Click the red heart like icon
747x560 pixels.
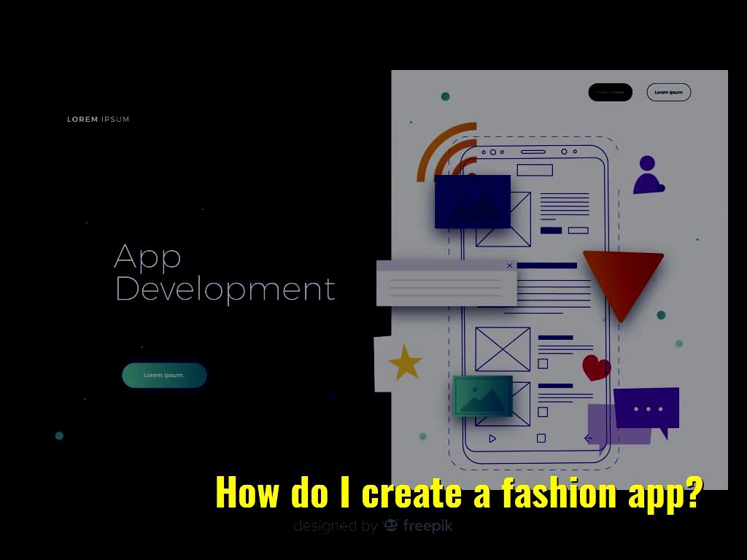597,367
